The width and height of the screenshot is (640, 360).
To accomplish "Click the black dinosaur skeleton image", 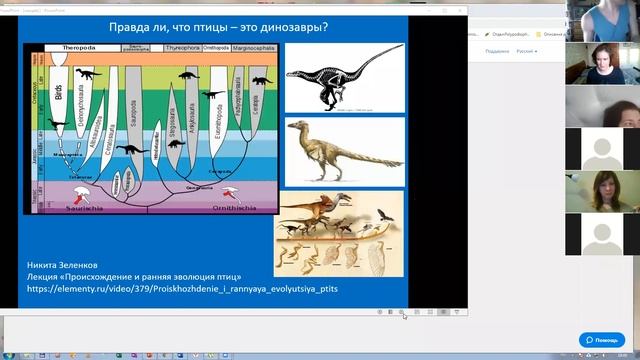I will 345,78.
